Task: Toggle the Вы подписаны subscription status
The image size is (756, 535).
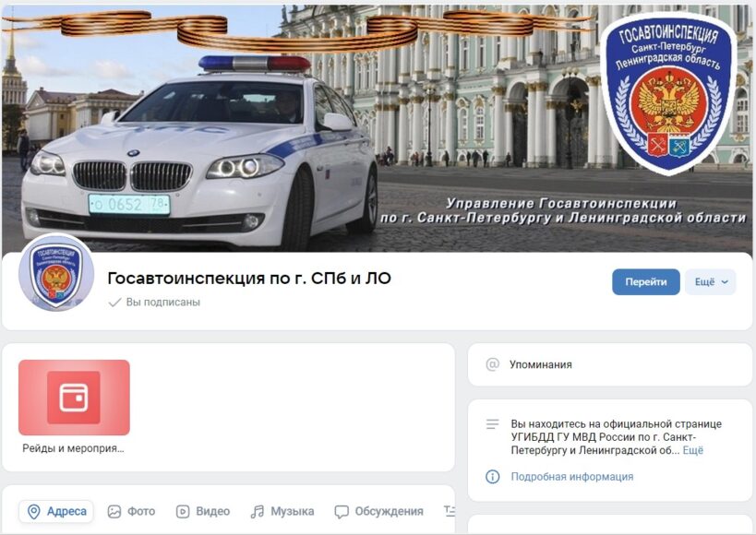Action: click(x=154, y=303)
